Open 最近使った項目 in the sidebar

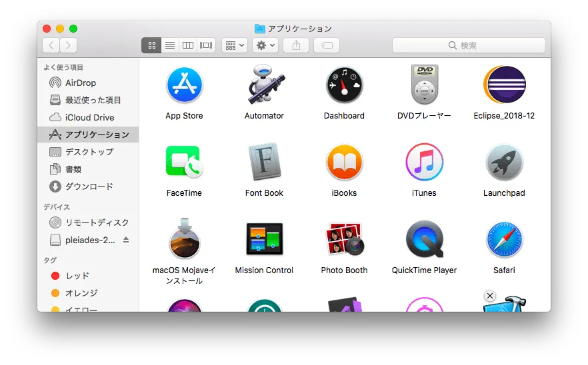(88, 100)
